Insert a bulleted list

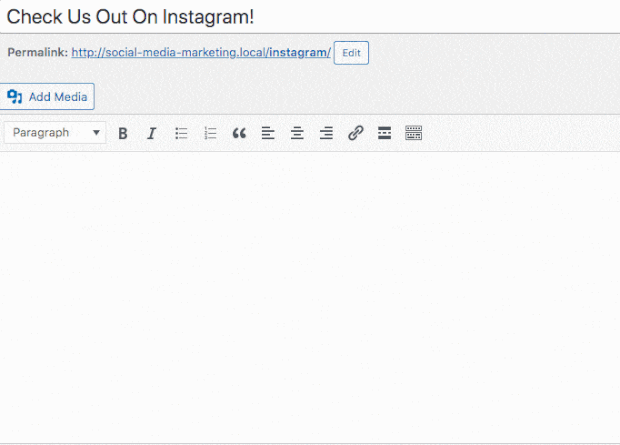[x=181, y=133]
